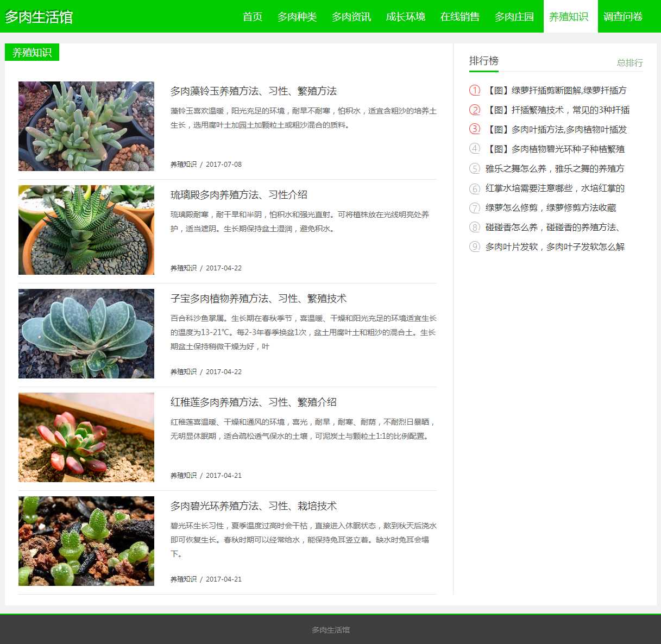Screen dimensions: 661x644
Task: Open ranked link 红掌水培需要注意哪些
Action: coord(555,188)
